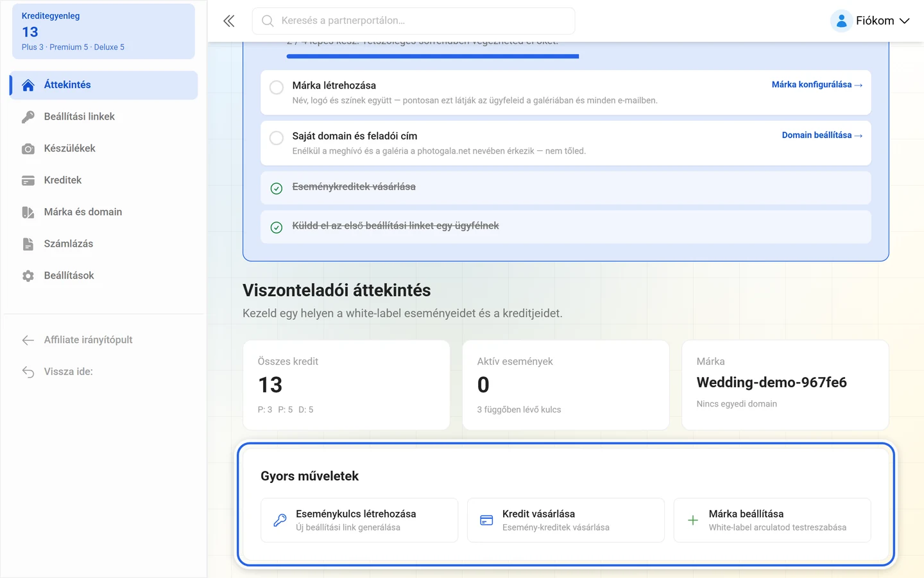
Task: Click 'Plus 3 · Premium 5 · Deluxe 5' text
Action: (x=73, y=48)
